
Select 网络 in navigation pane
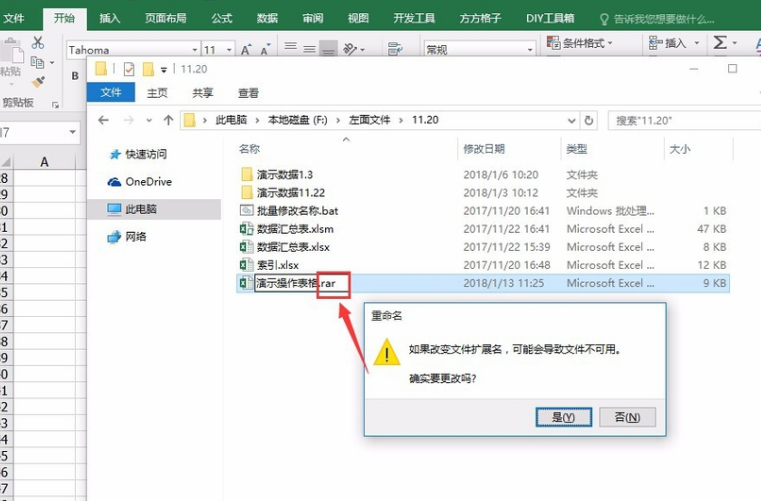pos(127,236)
